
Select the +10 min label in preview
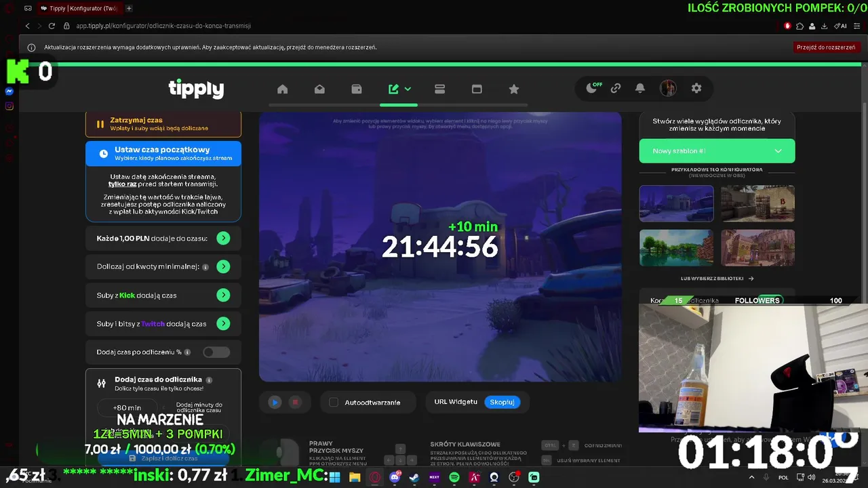tap(473, 226)
